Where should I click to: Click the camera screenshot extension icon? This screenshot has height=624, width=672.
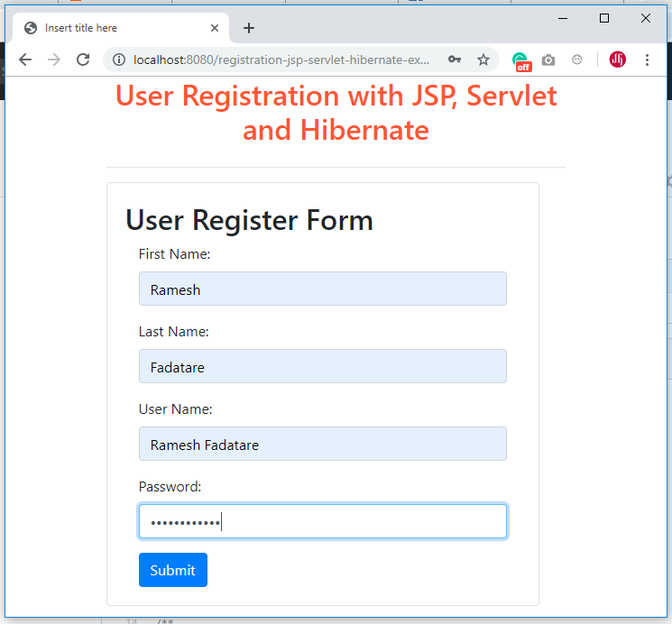[548, 60]
